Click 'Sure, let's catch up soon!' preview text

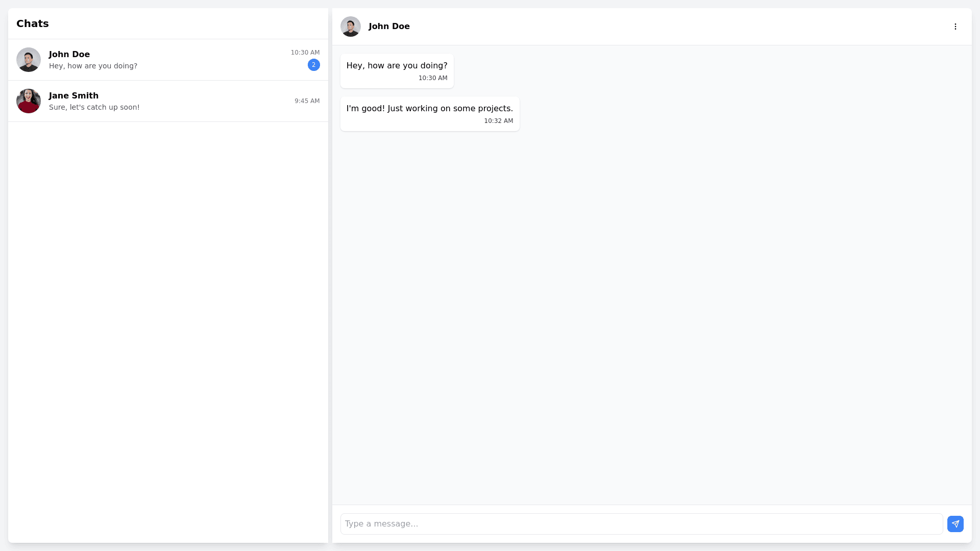coord(94,107)
